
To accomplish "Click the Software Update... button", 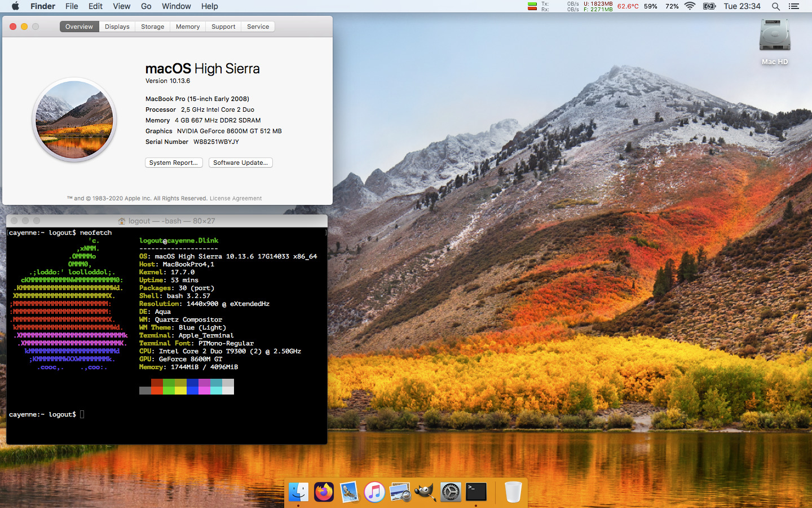I will pyautogui.click(x=240, y=163).
